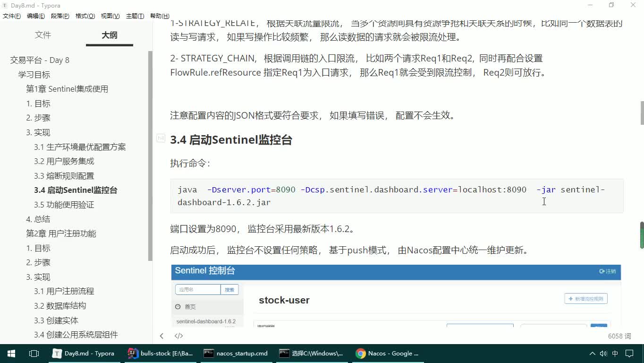Select 3.3 熔断规则配置 in outline
This screenshot has height=363, width=644.
[x=64, y=176]
